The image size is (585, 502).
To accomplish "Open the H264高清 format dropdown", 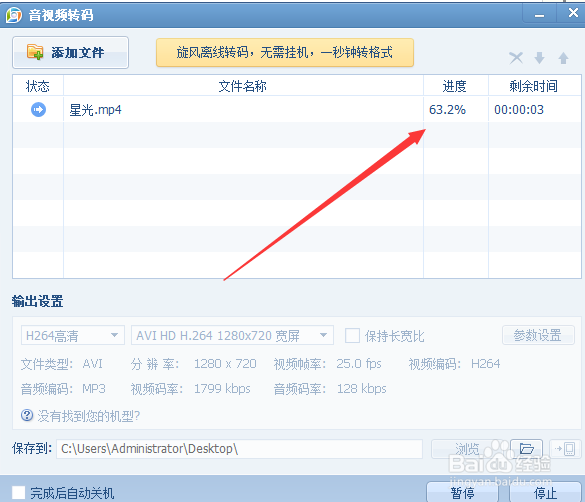I will [x=73, y=335].
